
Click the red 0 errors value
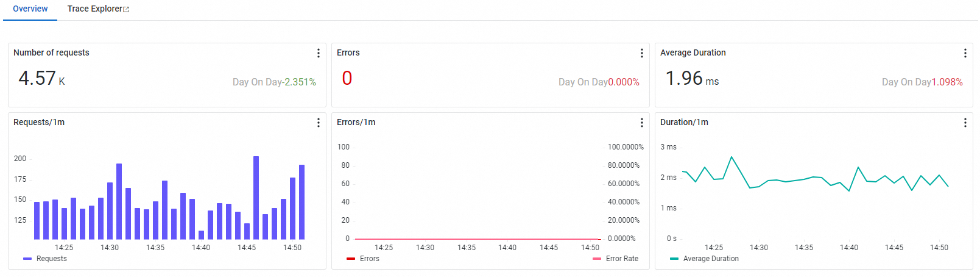347,78
